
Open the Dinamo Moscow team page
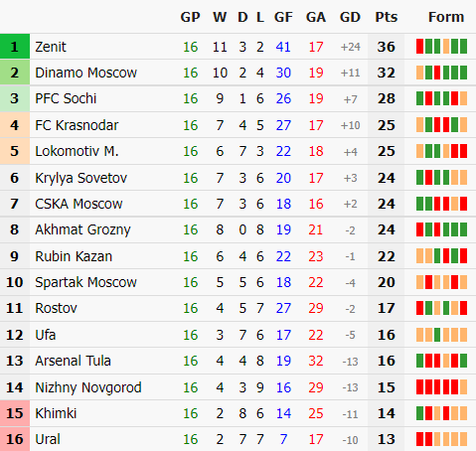(x=85, y=73)
